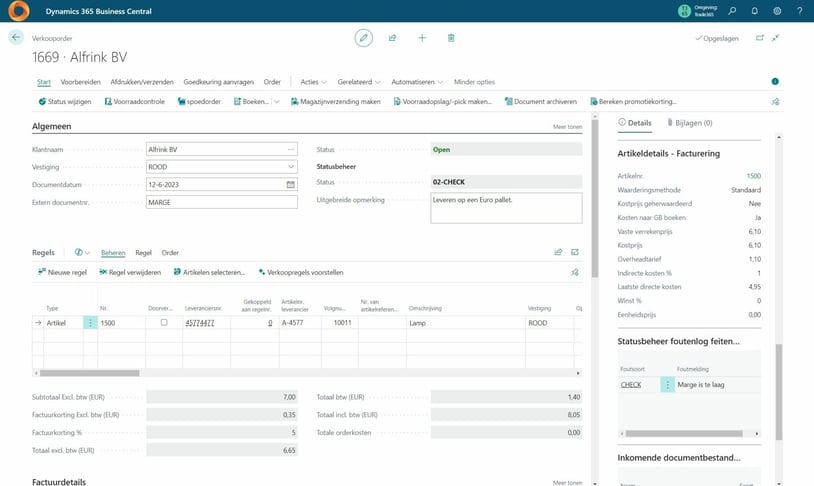Image resolution: width=814 pixels, height=486 pixels.
Task: Pin the Regels toolbar
Action: [575, 272]
